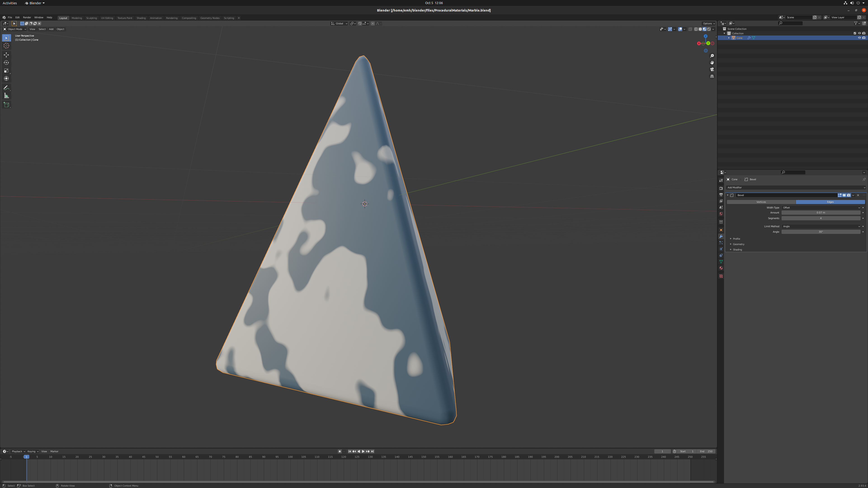Activate the Rotate tool

pos(6,63)
